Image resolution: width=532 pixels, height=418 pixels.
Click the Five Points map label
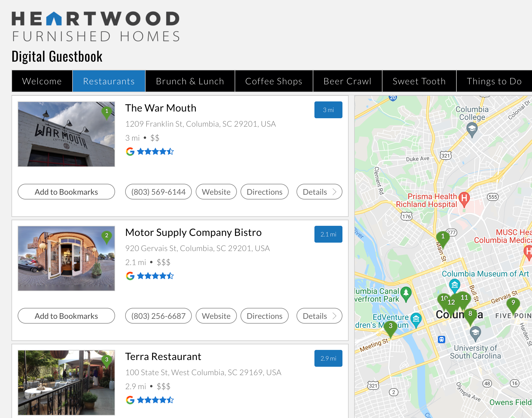click(514, 316)
